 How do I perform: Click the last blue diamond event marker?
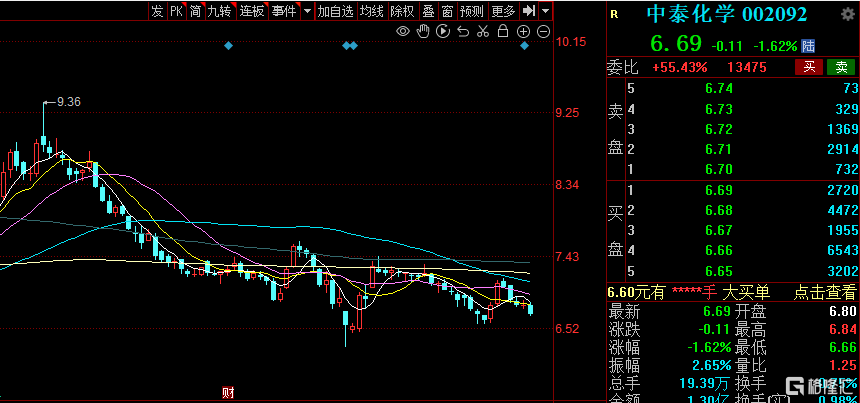(524, 46)
